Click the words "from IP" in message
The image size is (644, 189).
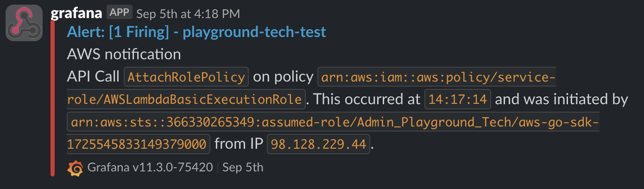click(239, 144)
